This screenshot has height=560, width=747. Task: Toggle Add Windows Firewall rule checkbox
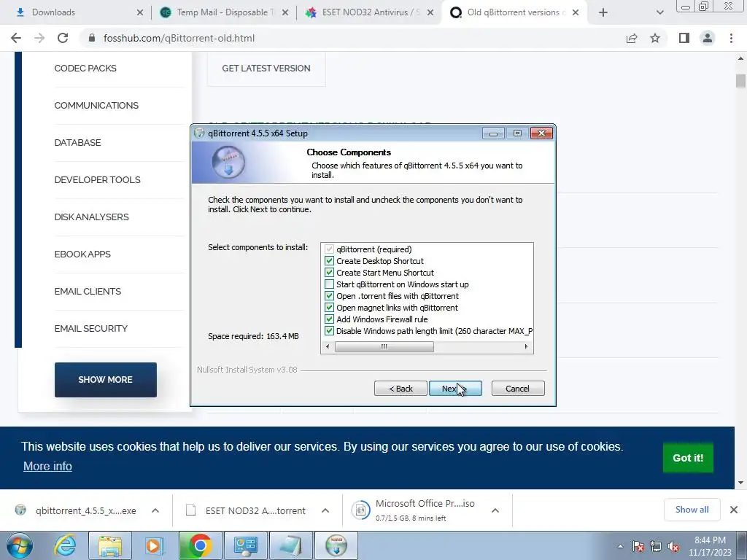(x=329, y=319)
